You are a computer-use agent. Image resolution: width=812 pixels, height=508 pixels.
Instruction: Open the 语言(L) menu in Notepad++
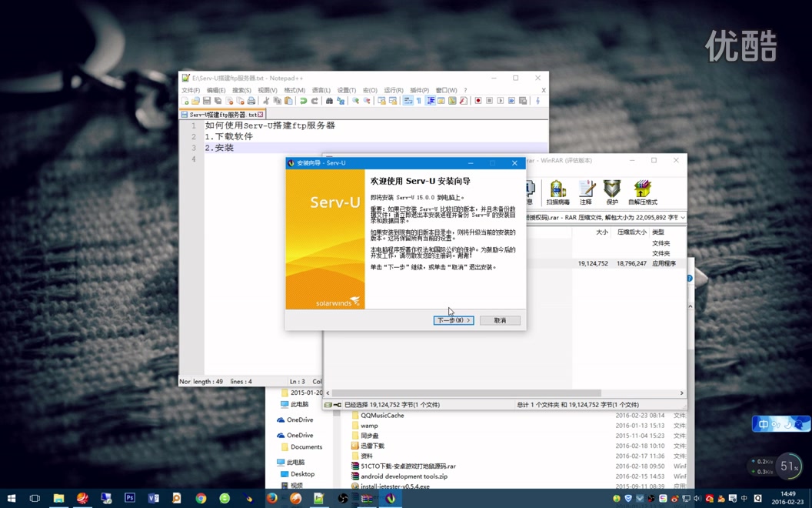(321, 90)
